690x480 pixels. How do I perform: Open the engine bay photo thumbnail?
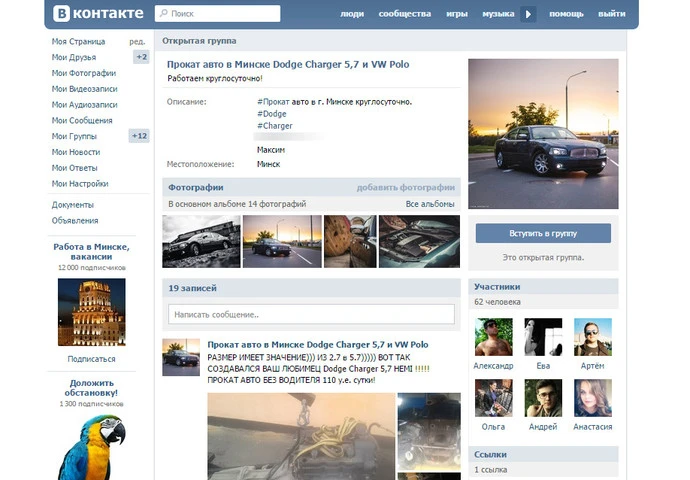[x=419, y=241]
